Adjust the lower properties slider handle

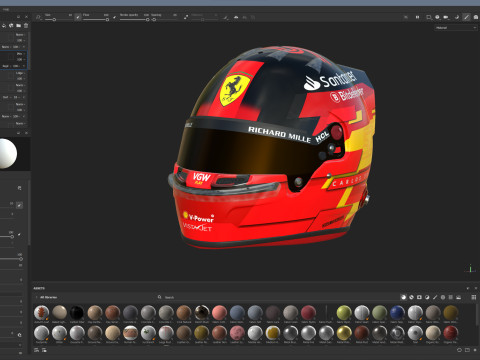[x=21, y=259]
